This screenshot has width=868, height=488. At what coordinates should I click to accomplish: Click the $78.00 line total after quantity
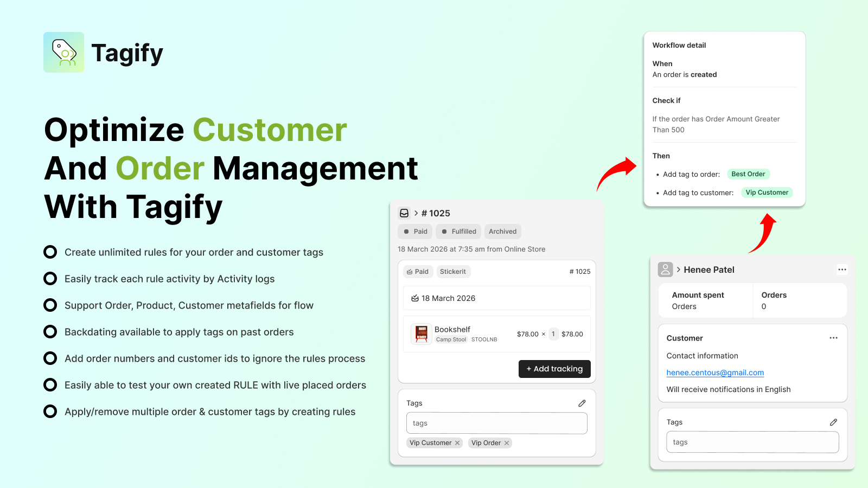point(572,334)
